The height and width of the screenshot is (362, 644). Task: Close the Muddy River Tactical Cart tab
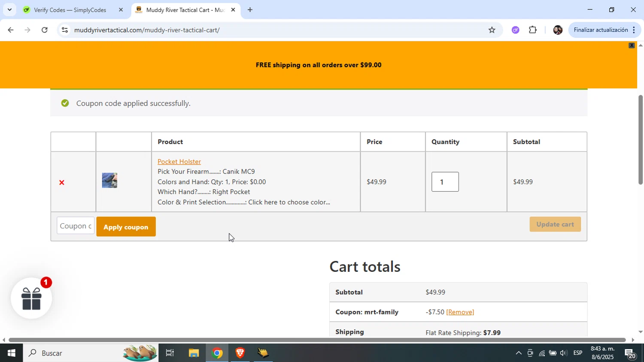[x=233, y=10]
